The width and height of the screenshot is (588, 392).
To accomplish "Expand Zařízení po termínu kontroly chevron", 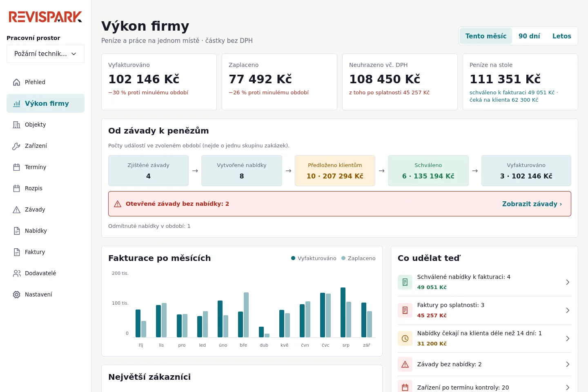I will pos(568,388).
